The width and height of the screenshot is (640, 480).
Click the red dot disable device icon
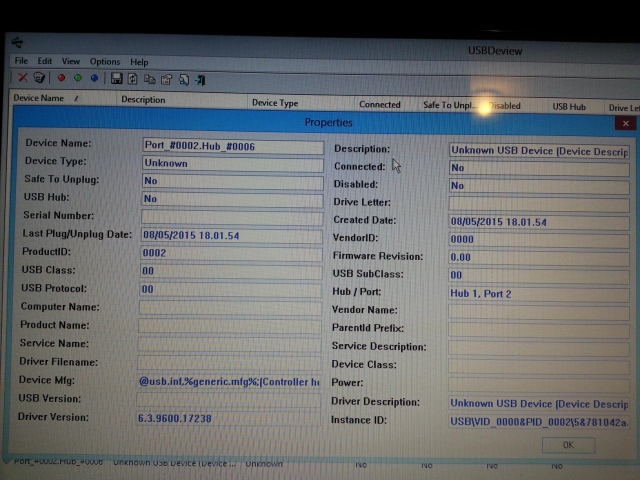[x=61, y=78]
